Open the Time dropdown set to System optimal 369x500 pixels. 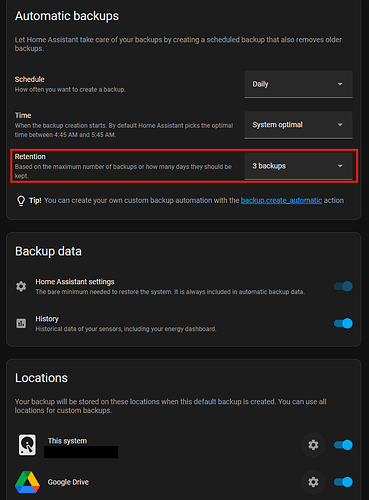pyautogui.click(x=298, y=125)
